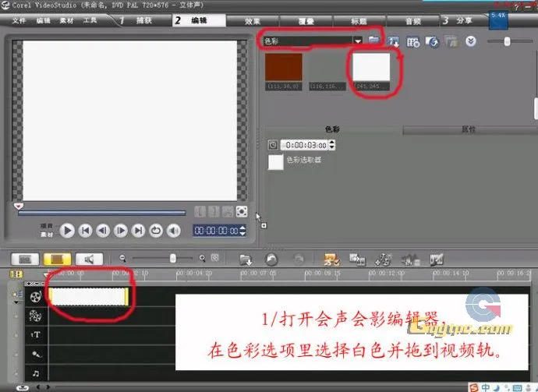Viewport: 538px width, 392px height.
Task: Step to the next frame
Action: (120, 231)
